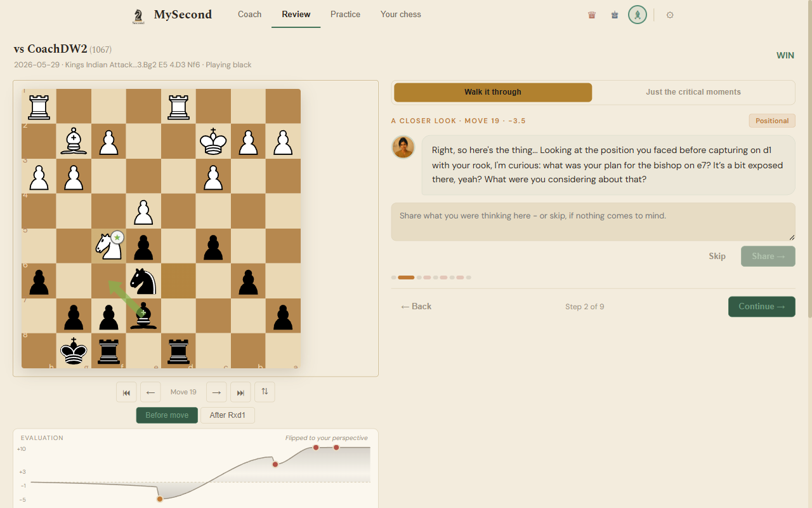Click the black pawn on c5
Screen dimensions: 812x508
(x=213, y=246)
